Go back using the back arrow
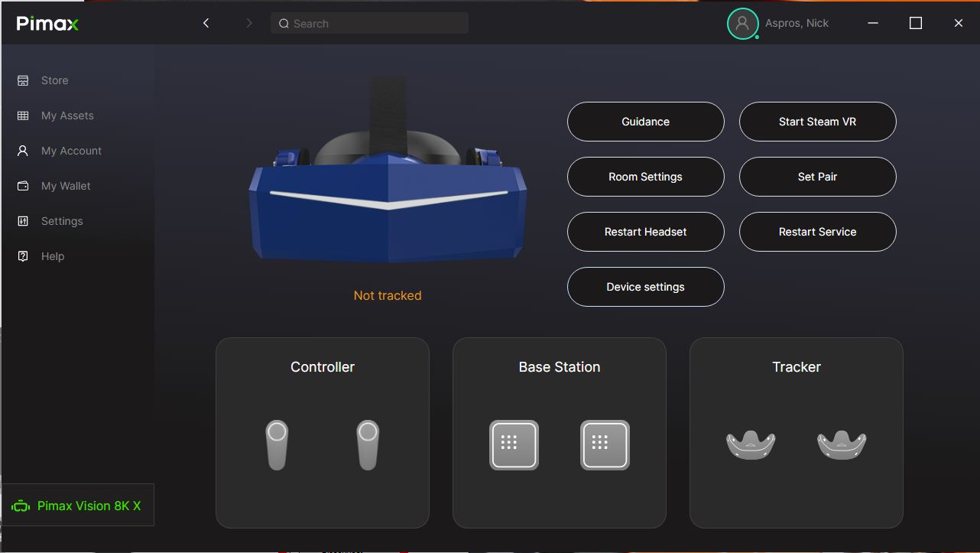This screenshot has height=553, width=980. (x=206, y=24)
